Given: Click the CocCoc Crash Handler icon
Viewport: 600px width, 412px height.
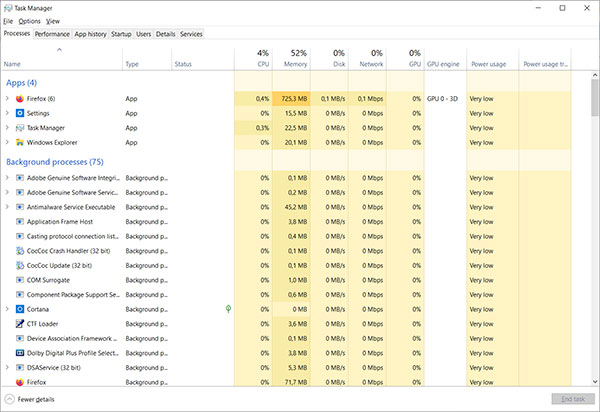Looking at the screenshot, I should tap(20, 251).
